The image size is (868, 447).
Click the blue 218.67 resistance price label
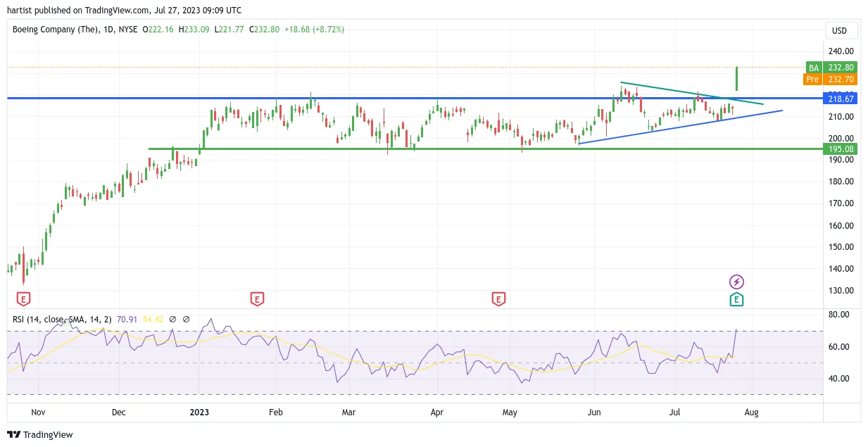[839, 99]
